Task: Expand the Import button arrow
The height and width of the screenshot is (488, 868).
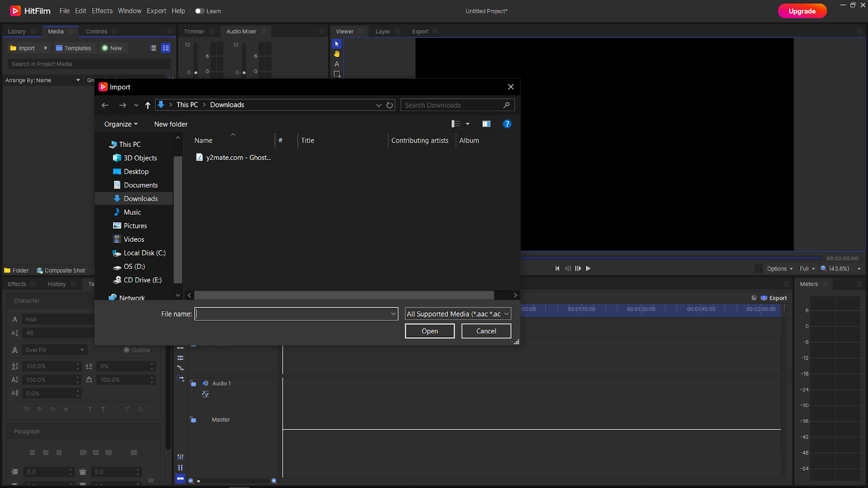Action: pos(46,48)
